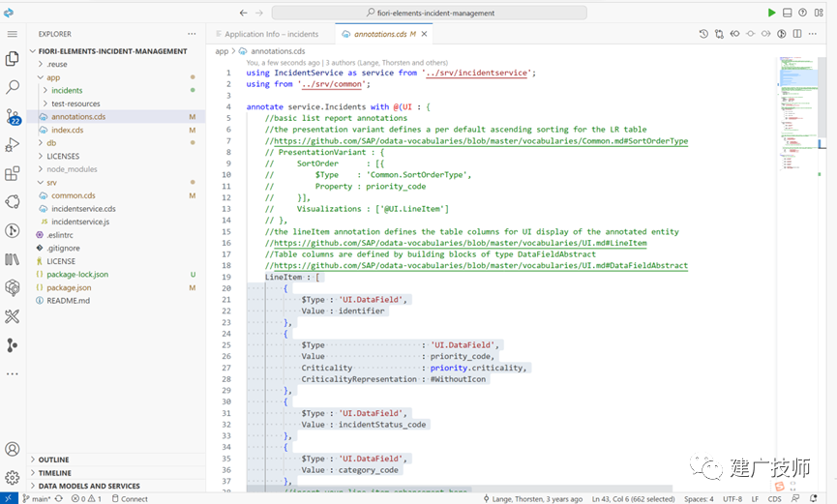Viewport: 837px width, 504px height.
Task: Open README.md file
Action: click(x=68, y=301)
